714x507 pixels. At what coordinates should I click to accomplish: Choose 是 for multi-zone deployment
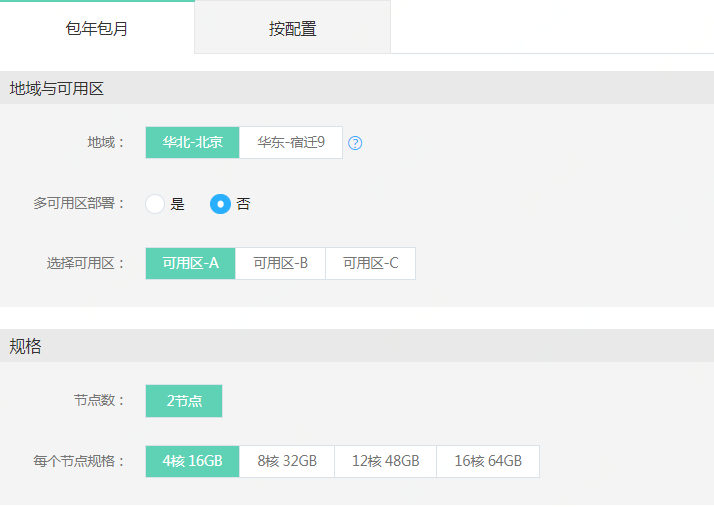coord(155,204)
